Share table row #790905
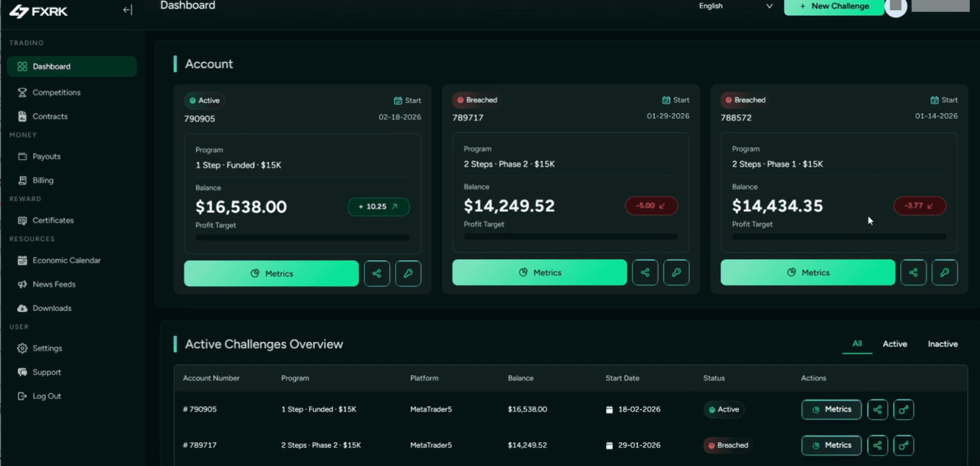The width and height of the screenshot is (980, 466). click(877, 410)
